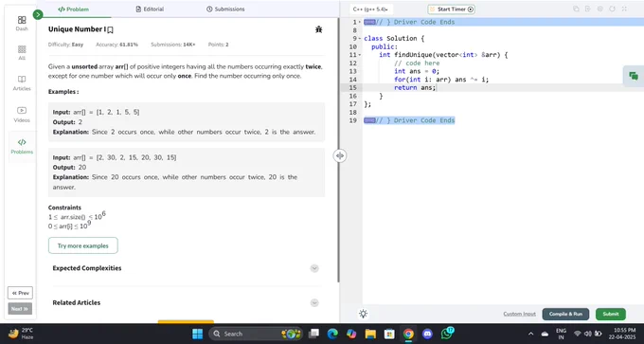The image size is (644, 344).
Task: Click the OneDrive cloud tray icon
Action: [545, 334]
